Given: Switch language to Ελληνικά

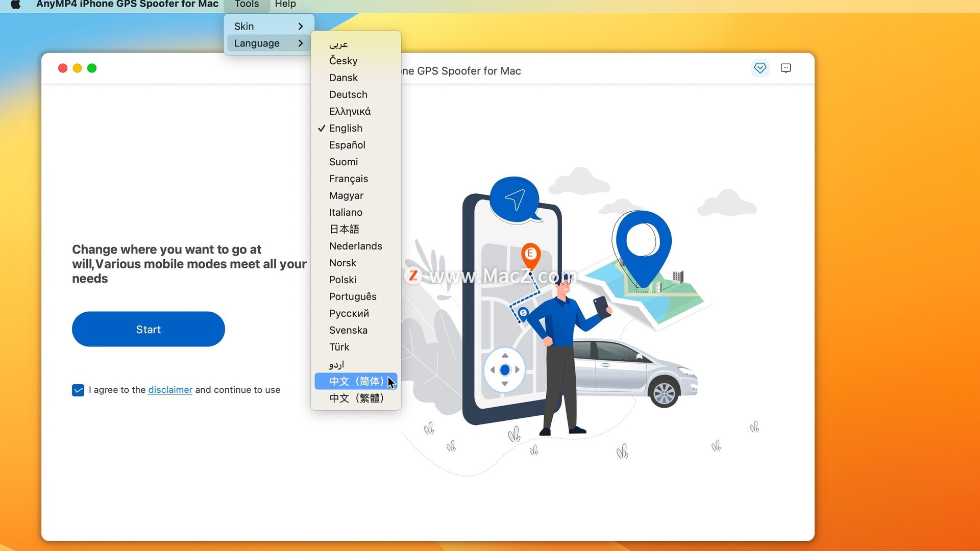Looking at the screenshot, I should point(356,111).
